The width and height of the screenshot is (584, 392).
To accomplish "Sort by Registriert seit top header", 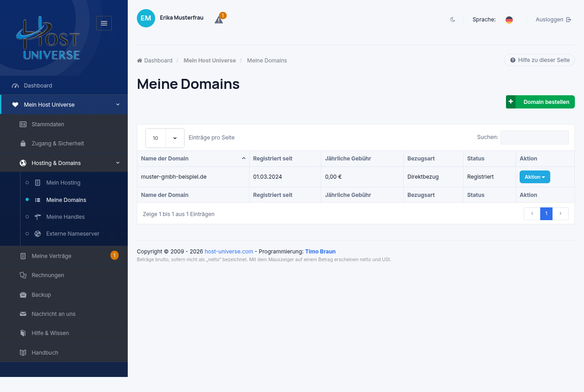I will (285, 159).
